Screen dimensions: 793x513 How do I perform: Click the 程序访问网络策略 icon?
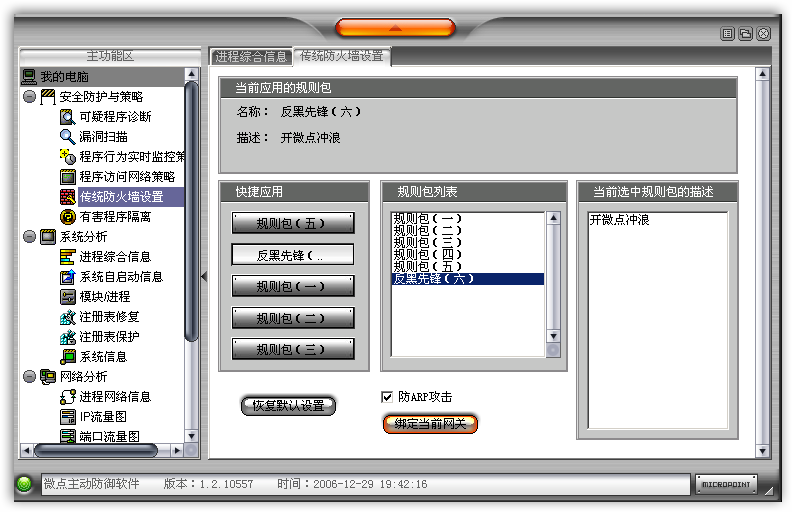(67, 177)
